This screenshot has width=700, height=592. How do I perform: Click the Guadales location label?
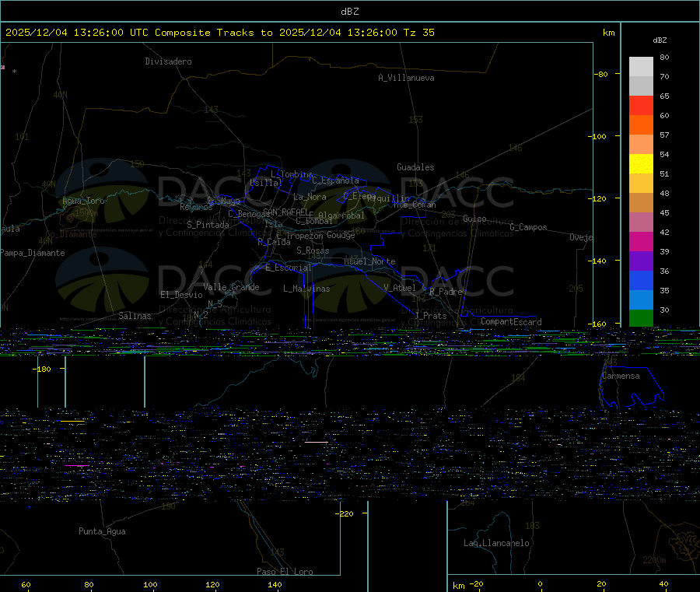pyautogui.click(x=415, y=167)
